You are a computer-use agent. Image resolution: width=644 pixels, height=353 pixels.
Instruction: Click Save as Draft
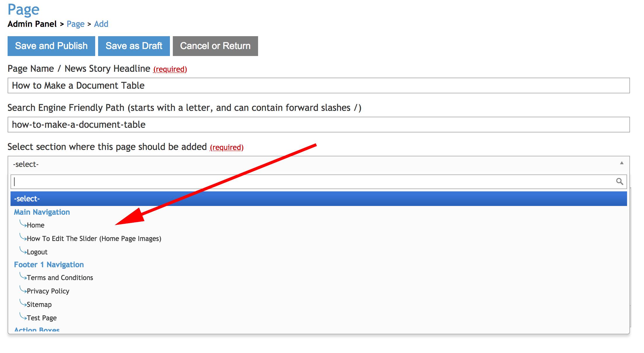coord(134,46)
